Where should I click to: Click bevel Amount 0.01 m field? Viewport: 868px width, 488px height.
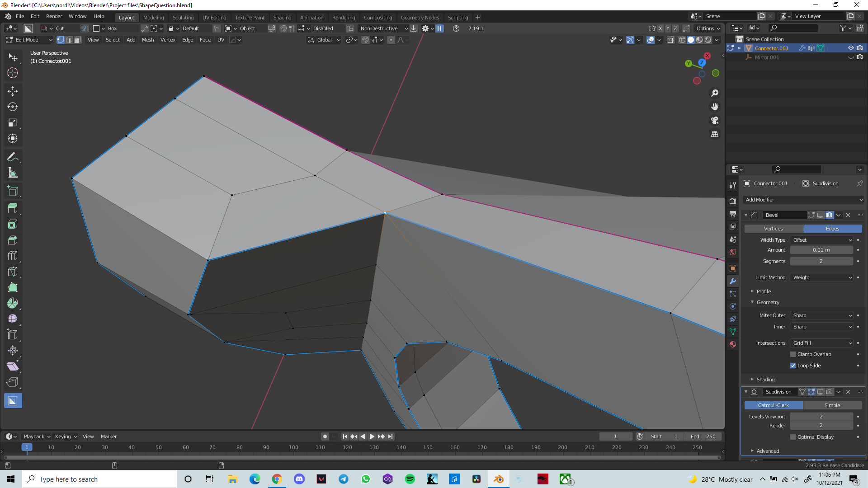pyautogui.click(x=821, y=250)
